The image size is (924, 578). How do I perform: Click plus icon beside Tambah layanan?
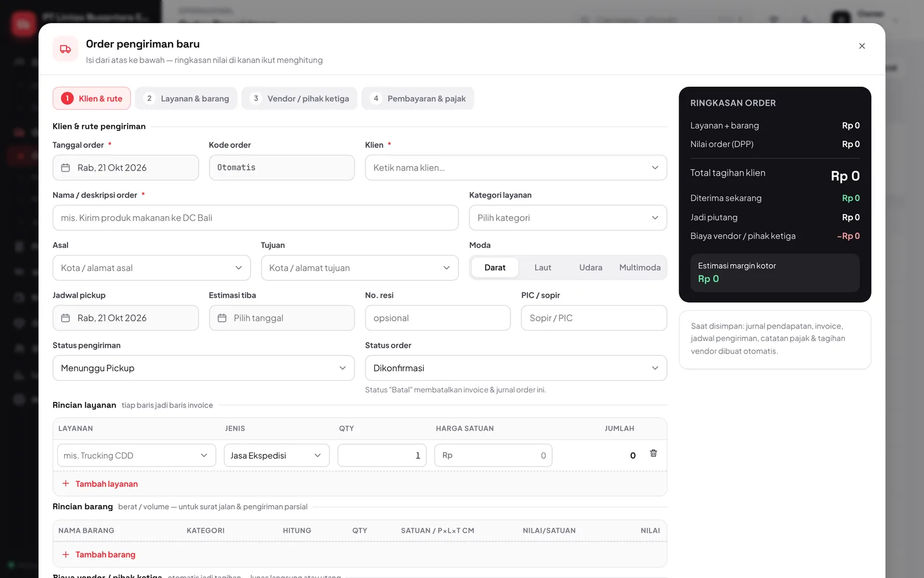point(66,484)
